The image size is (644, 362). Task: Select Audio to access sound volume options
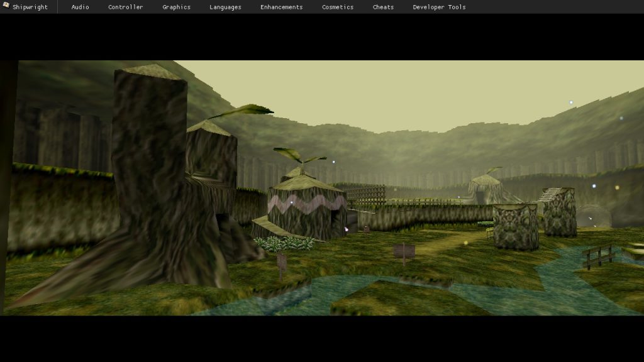click(79, 7)
